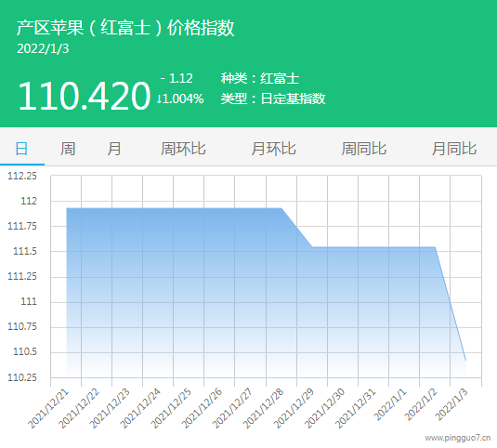Open the 月同比 tab

(454, 149)
